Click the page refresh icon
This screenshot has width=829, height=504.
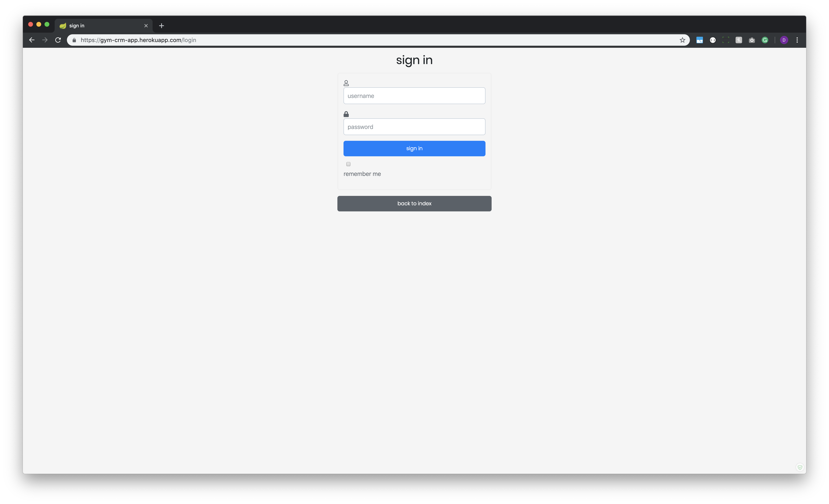click(x=58, y=40)
